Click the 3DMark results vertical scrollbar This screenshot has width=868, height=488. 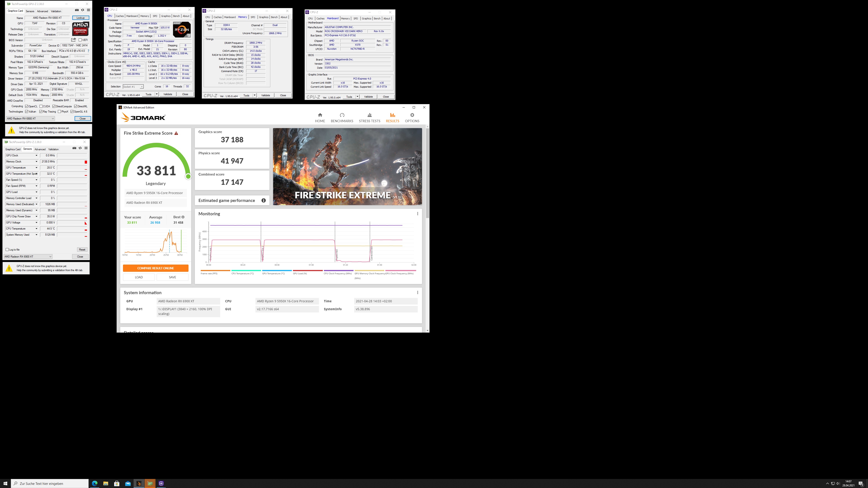[428, 174]
